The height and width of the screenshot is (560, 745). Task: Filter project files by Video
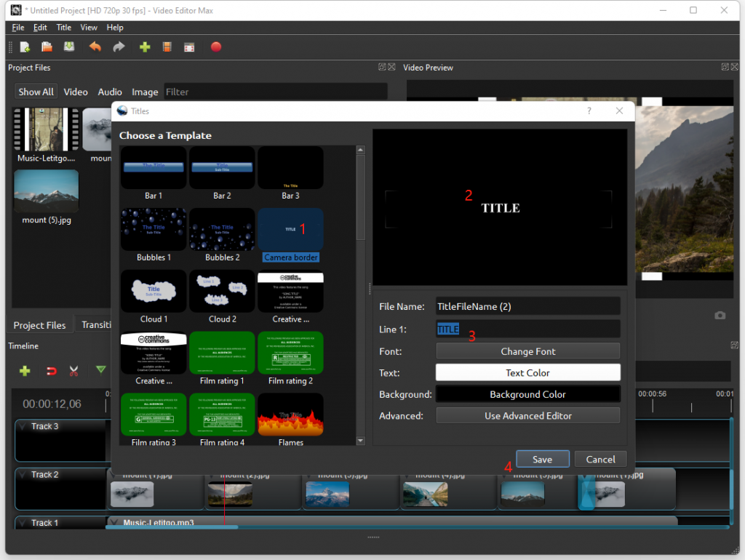click(76, 92)
